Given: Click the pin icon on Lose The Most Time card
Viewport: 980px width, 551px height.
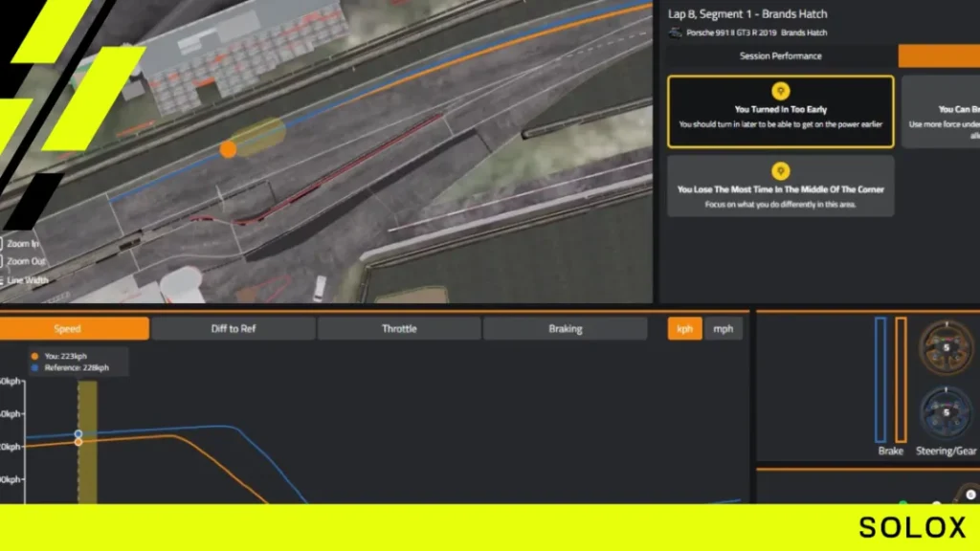Looking at the screenshot, I should [x=781, y=170].
